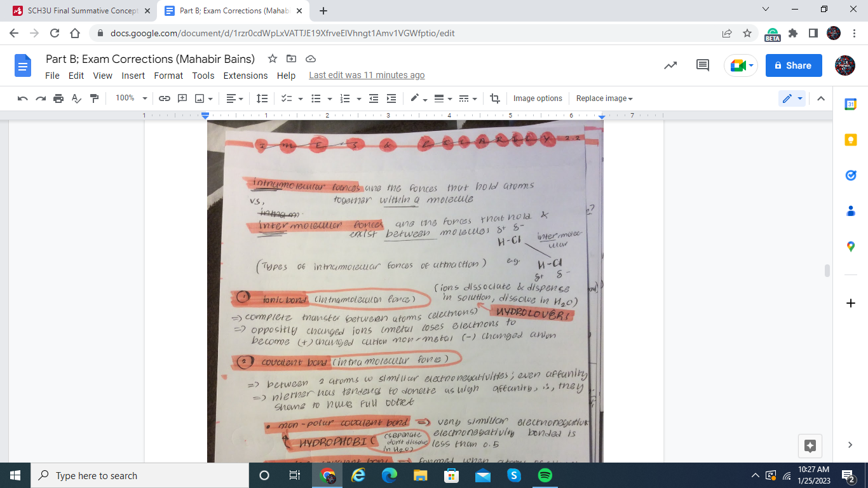Open Google Tasks in side panel
Image resolution: width=868 pixels, height=488 pixels.
tap(851, 175)
